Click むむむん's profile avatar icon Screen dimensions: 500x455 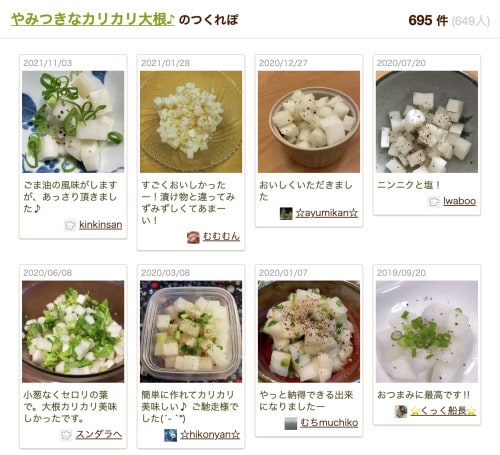point(193,237)
